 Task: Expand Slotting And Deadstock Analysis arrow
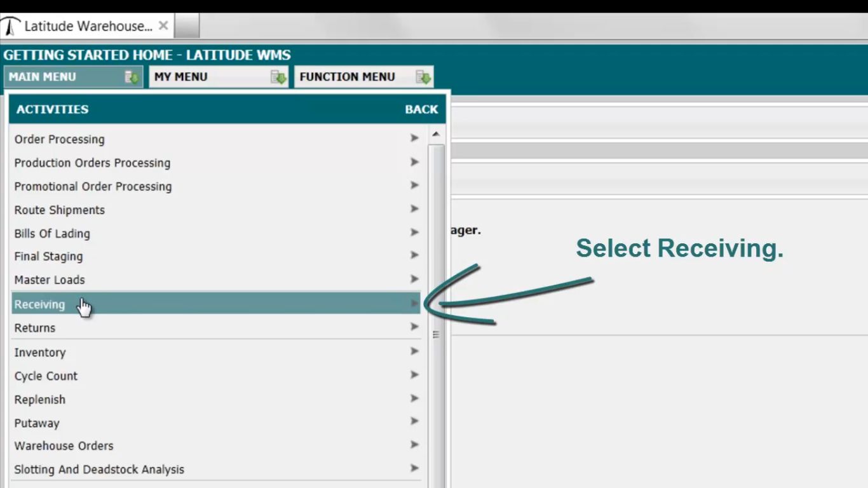(x=414, y=468)
